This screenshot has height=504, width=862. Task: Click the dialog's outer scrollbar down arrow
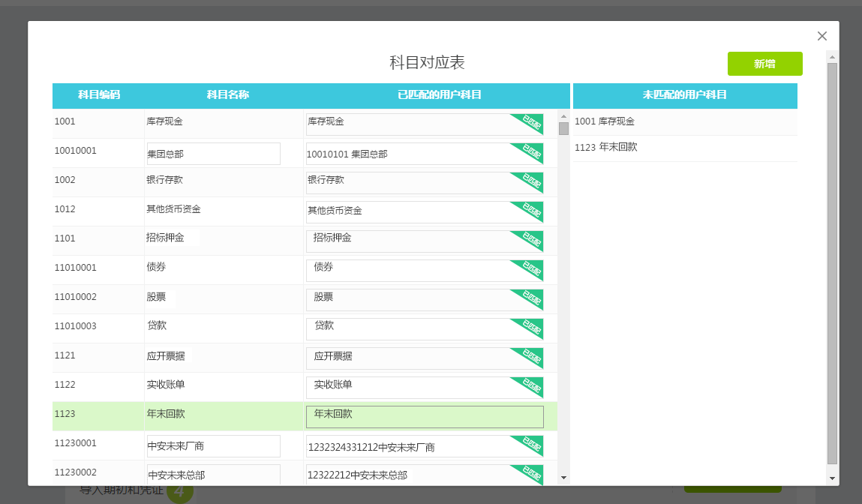(x=832, y=478)
